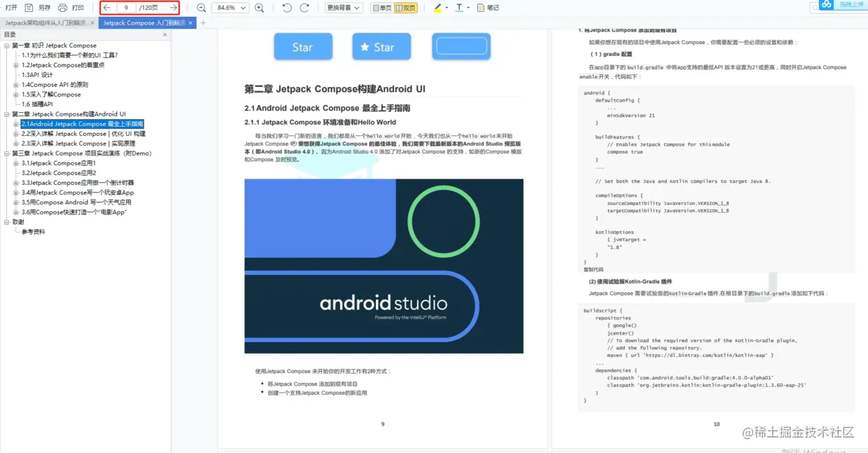The width and height of the screenshot is (868, 453).
Task: Click the page number field showing 9
Action: tap(127, 8)
